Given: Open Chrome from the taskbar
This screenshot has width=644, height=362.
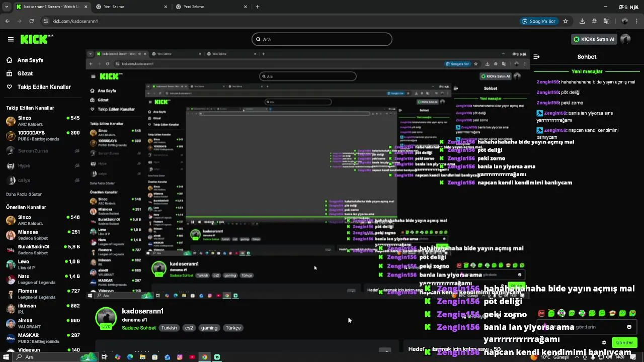Looking at the screenshot, I should [x=205, y=357].
